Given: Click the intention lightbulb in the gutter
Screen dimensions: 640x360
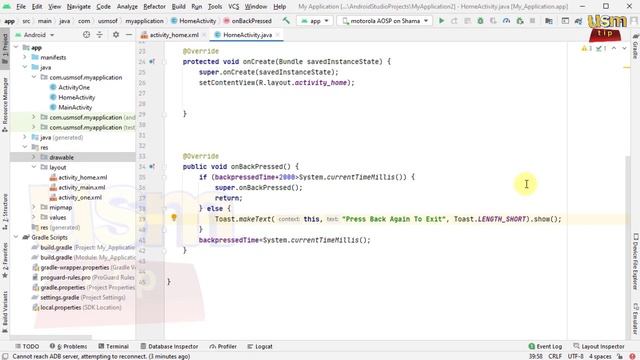Looking at the screenshot, I should point(174,218).
